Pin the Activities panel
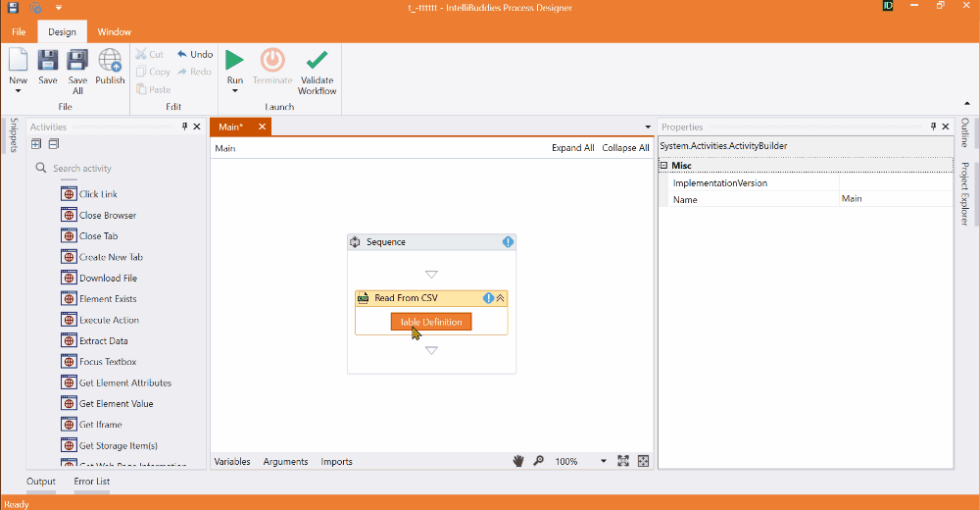This screenshot has height=510, width=980. tap(184, 127)
